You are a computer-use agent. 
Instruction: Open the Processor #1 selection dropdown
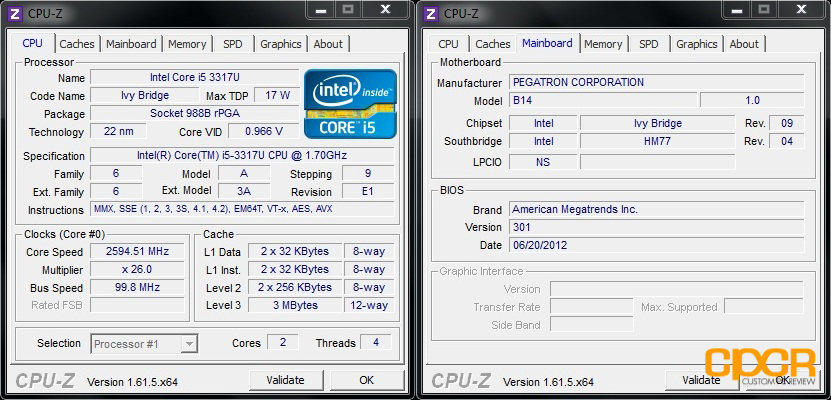[x=145, y=344]
